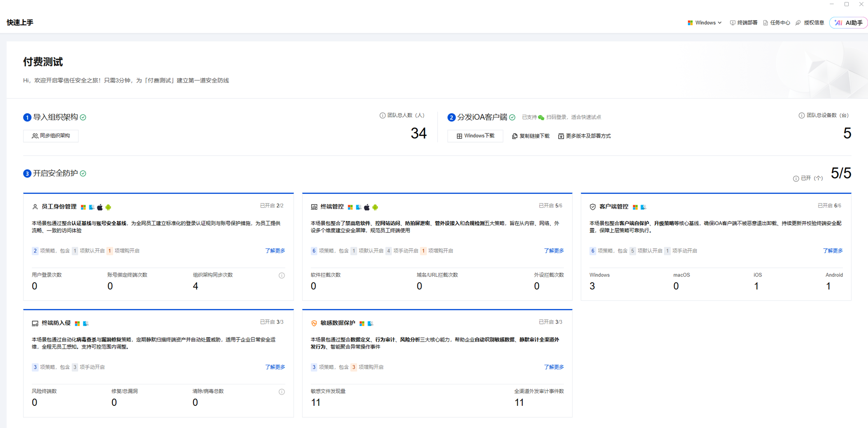
Task: Open 更多版本及部署方式 options
Action: click(584, 136)
